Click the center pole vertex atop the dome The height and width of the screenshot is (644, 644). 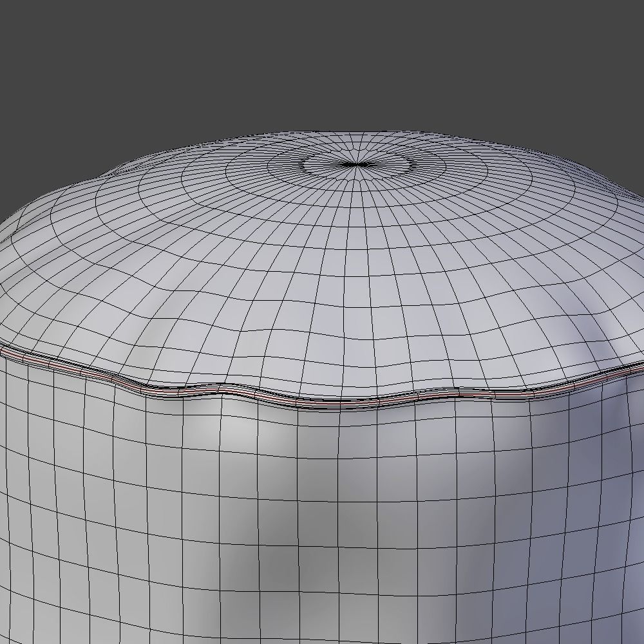(x=357, y=164)
